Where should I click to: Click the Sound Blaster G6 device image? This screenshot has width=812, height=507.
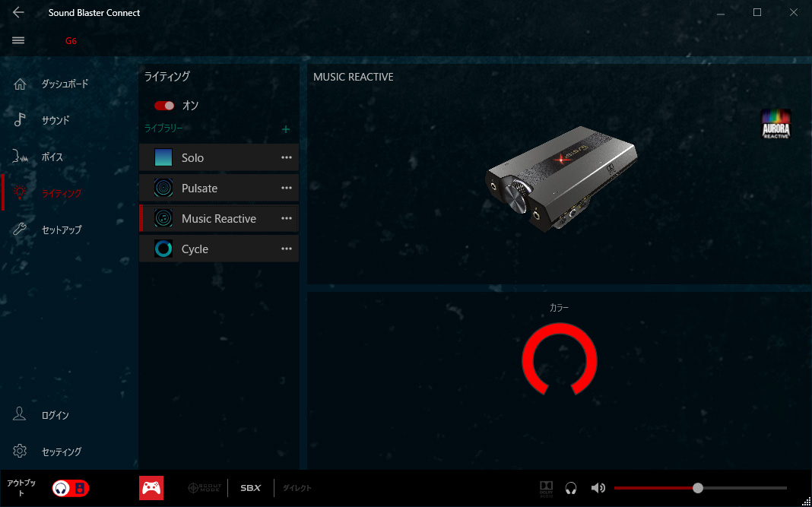[561, 179]
